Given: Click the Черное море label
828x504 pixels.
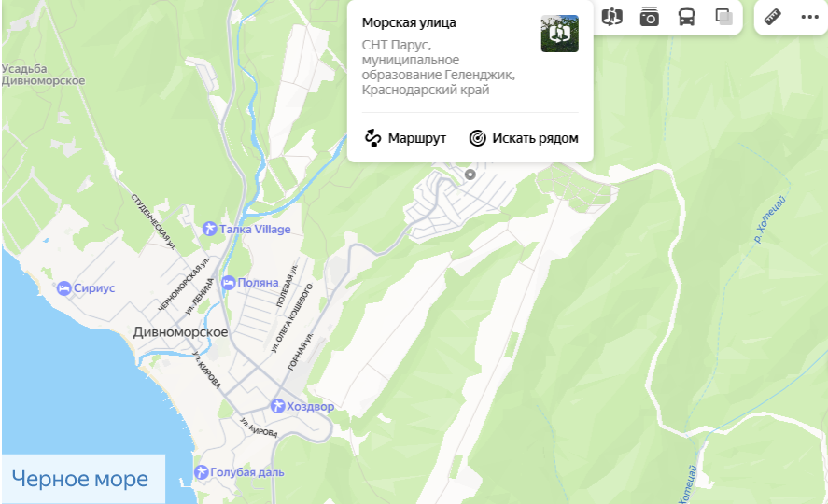Looking at the screenshot, I should coord(80,480).
